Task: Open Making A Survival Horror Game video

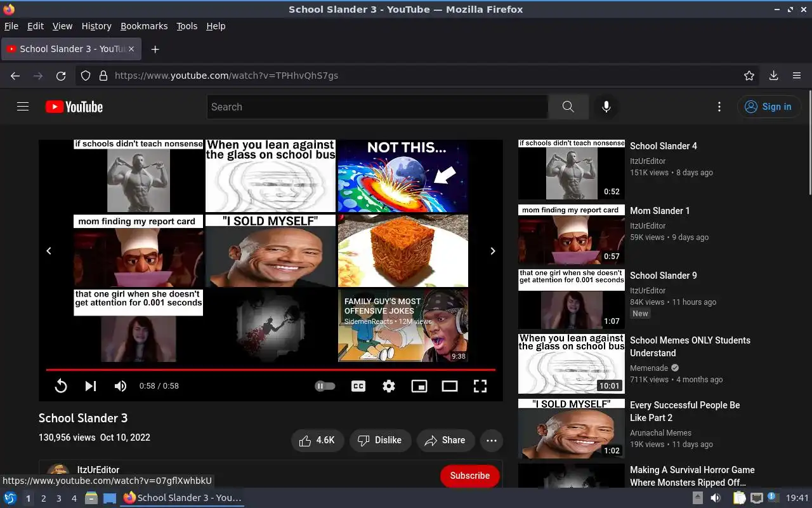Action: (692, 476)
